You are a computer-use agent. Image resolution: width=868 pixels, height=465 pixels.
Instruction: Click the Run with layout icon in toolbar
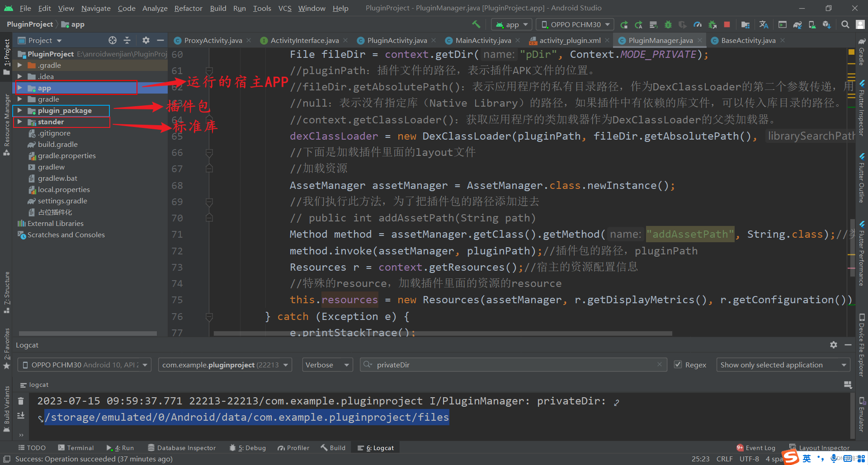tap(783, 24)
